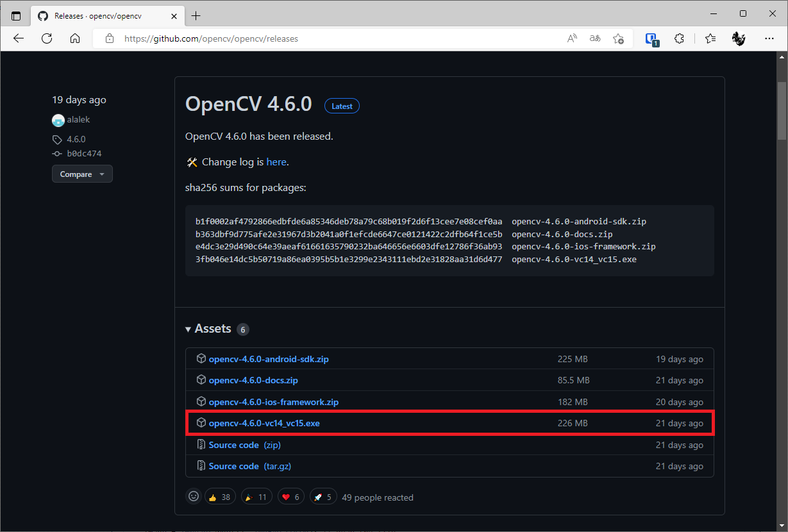Image resolution: width=788 pixels, height=532 pixels.
Task: Click the translate page icon
Action: [595, 38]
